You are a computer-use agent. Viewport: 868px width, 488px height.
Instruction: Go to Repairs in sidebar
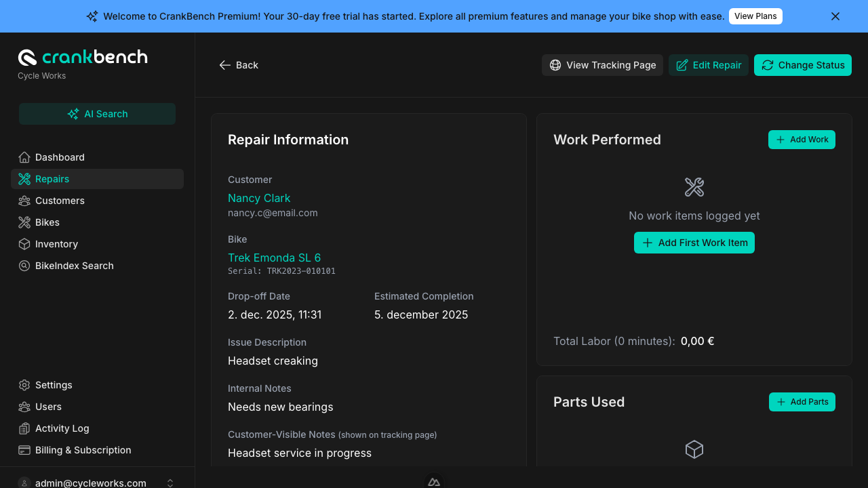(52, 179)
